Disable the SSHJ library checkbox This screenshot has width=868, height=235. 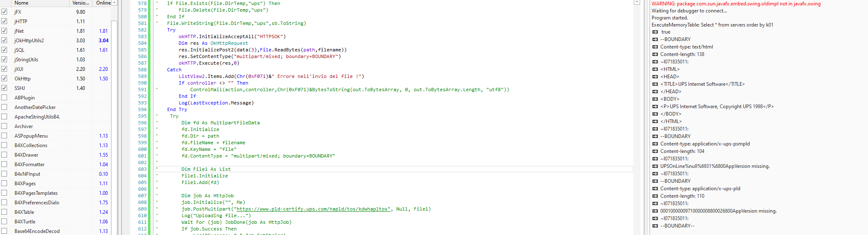4,88
